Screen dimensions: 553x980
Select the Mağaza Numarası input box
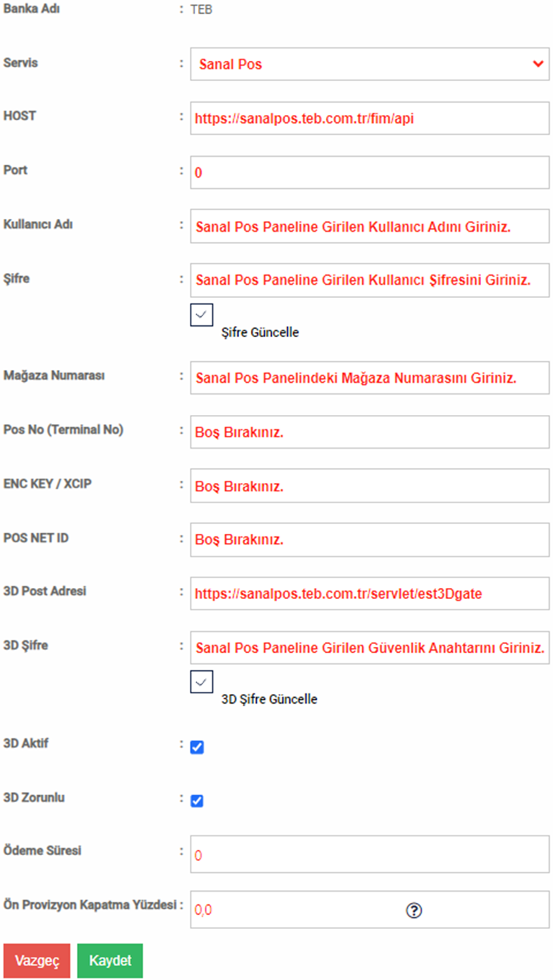(370, 378)
